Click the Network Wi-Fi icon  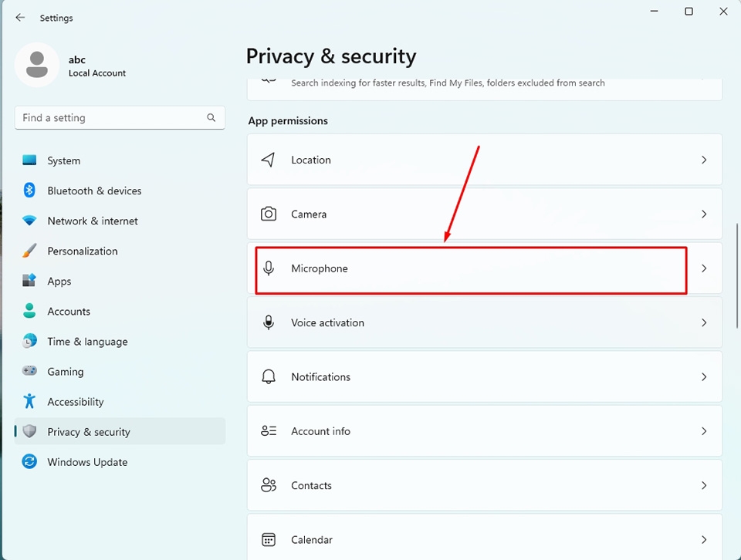pyautogui.click(x=29, y=221)
